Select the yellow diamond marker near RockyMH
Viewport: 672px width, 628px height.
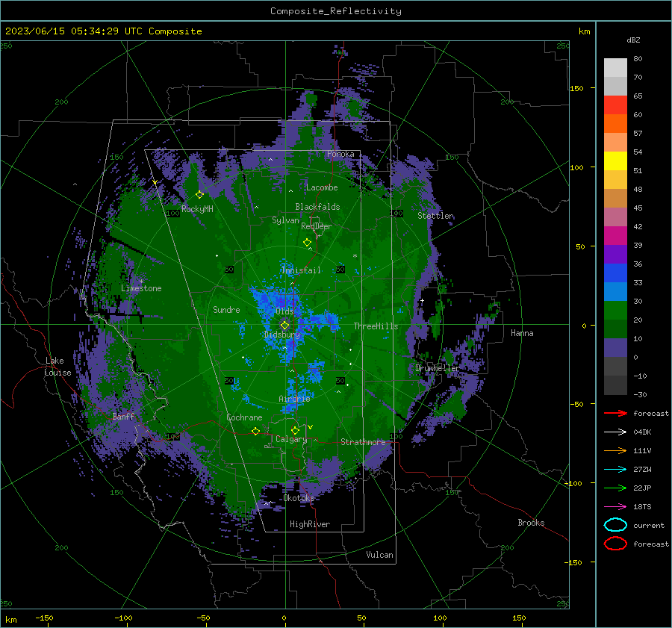point(199,195)
